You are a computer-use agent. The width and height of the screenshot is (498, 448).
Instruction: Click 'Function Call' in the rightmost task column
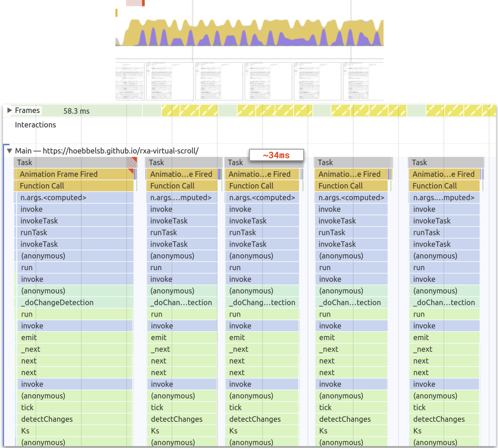point(444,186)
